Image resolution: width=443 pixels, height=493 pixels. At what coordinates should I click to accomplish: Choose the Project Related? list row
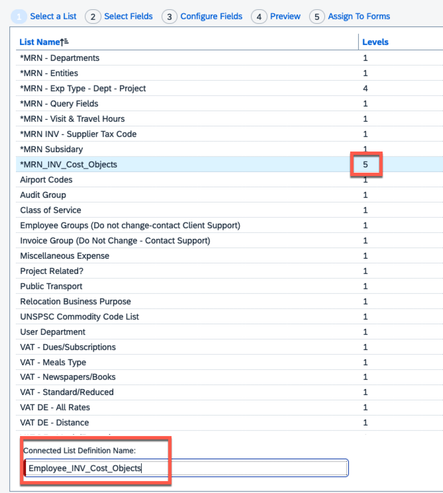(x=229, y=271)
